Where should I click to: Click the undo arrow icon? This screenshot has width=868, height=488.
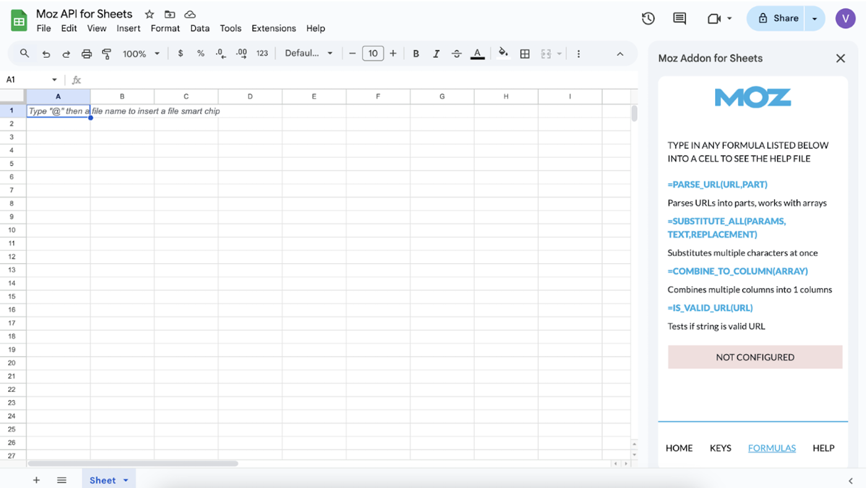[46, 54]
